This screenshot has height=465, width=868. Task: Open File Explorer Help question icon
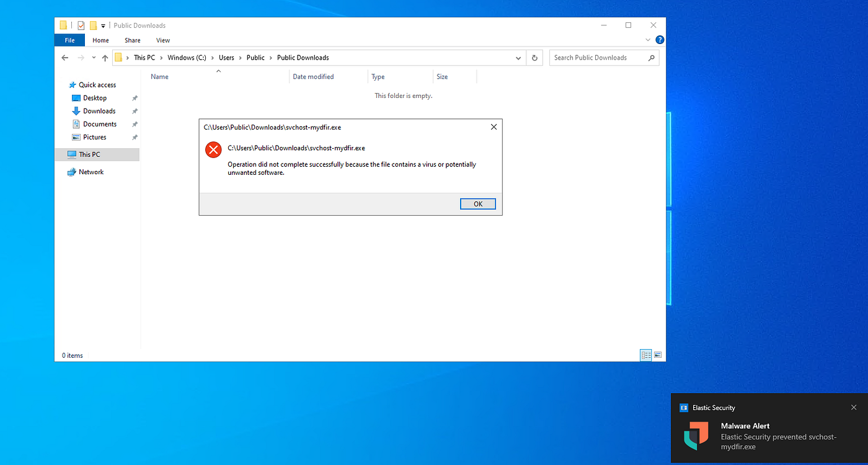coord(660,40)
